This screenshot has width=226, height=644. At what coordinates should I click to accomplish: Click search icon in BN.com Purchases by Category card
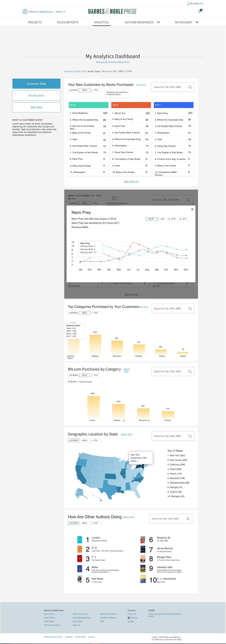190,372
